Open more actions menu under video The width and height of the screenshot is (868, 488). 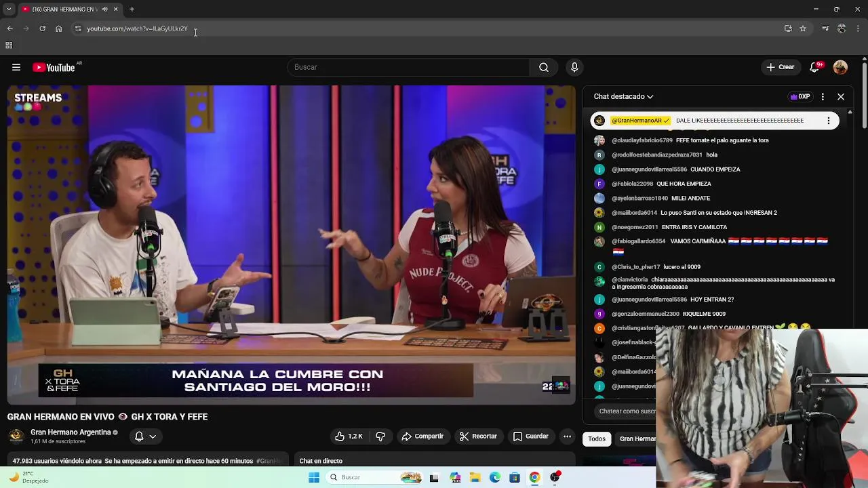point(567,436)
